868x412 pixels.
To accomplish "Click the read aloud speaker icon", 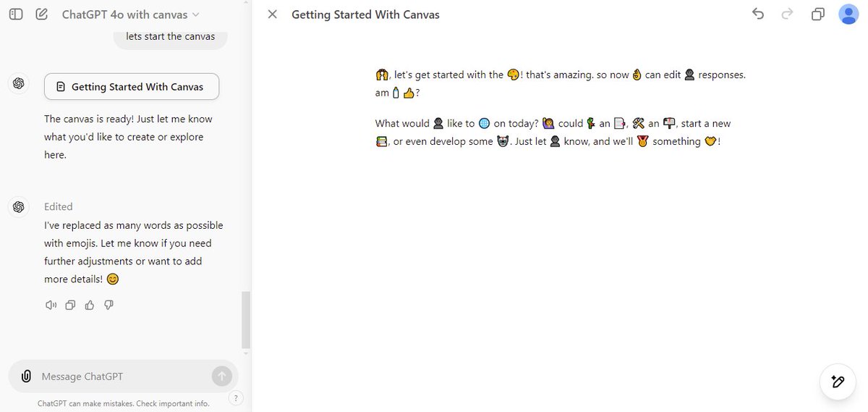I will [x=51, y=305].
